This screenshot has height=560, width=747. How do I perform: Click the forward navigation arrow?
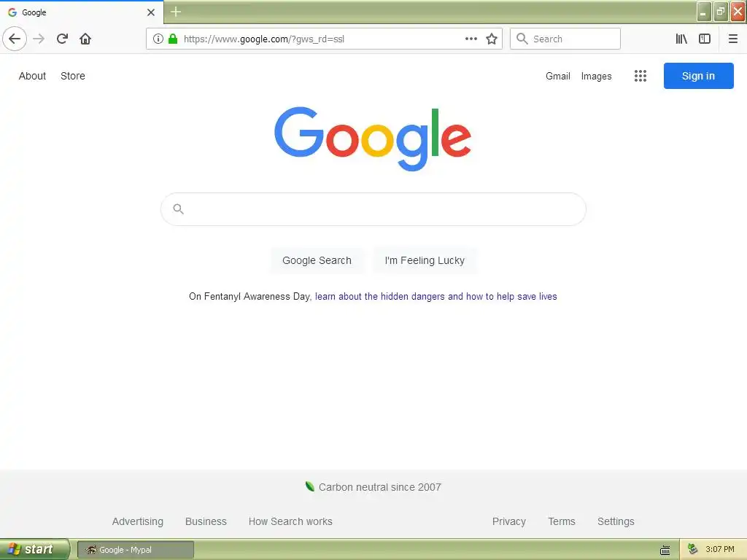39,39
